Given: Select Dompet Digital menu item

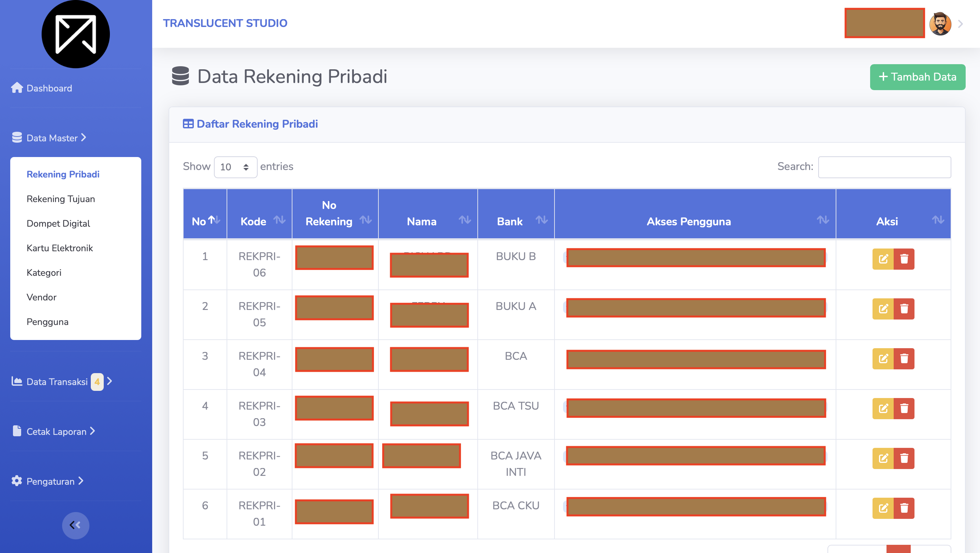Looking at the screenshot, I should [58, 223].
